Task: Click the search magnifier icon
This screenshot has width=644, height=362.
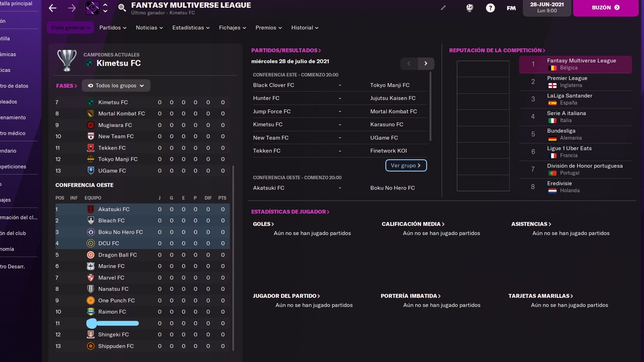Action: (122, 8)
